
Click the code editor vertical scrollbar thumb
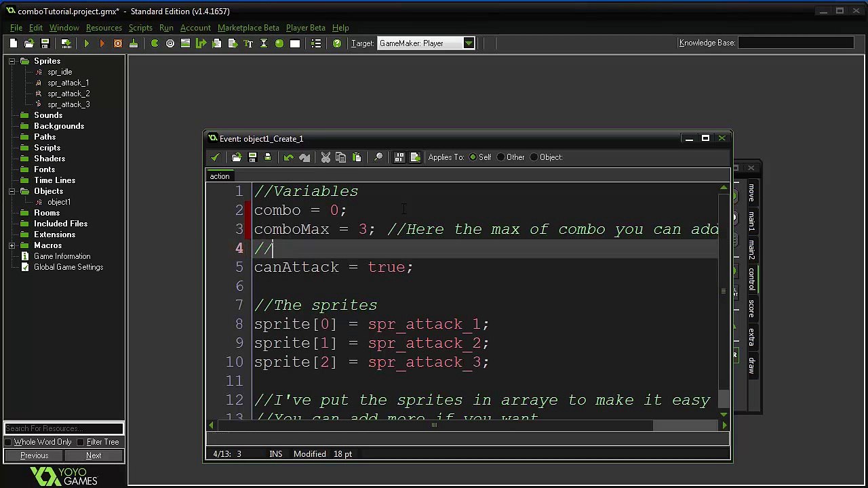[x=724, y=291]
